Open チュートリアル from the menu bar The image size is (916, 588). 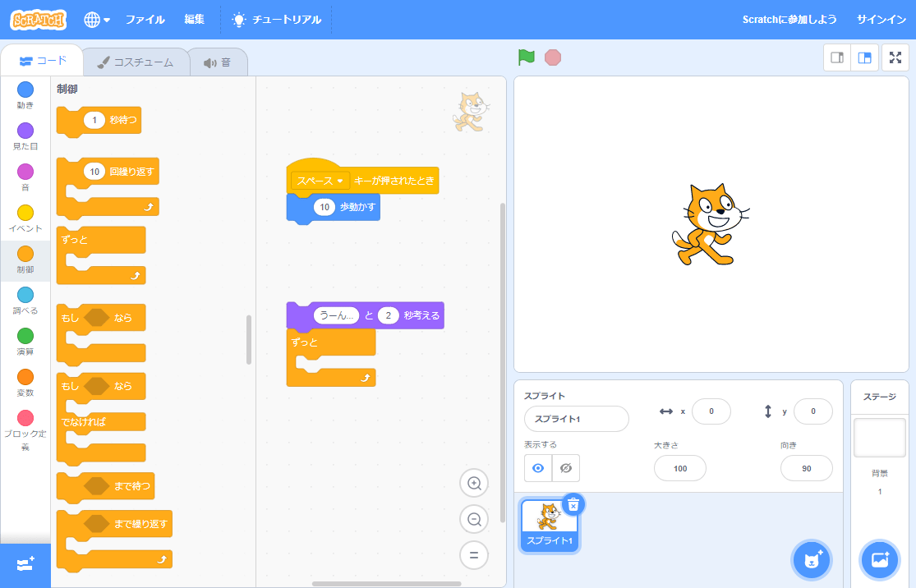pos(276,20)
